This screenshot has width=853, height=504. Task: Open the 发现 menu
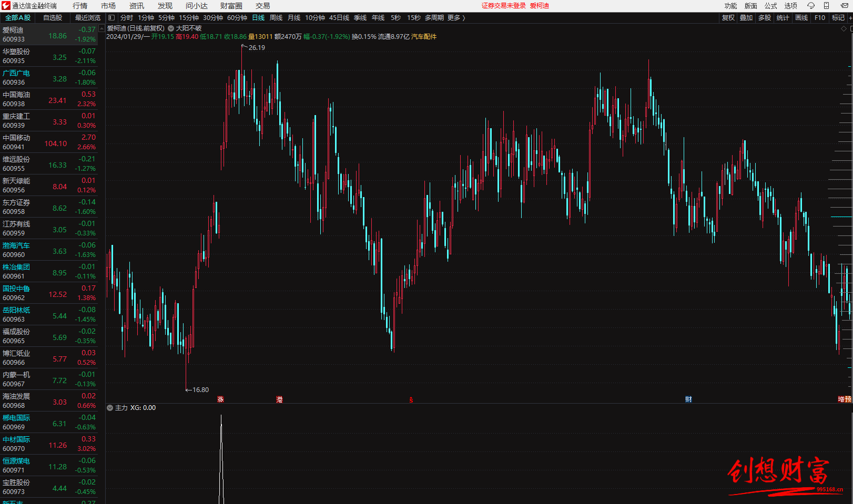[x=165, y=6]
